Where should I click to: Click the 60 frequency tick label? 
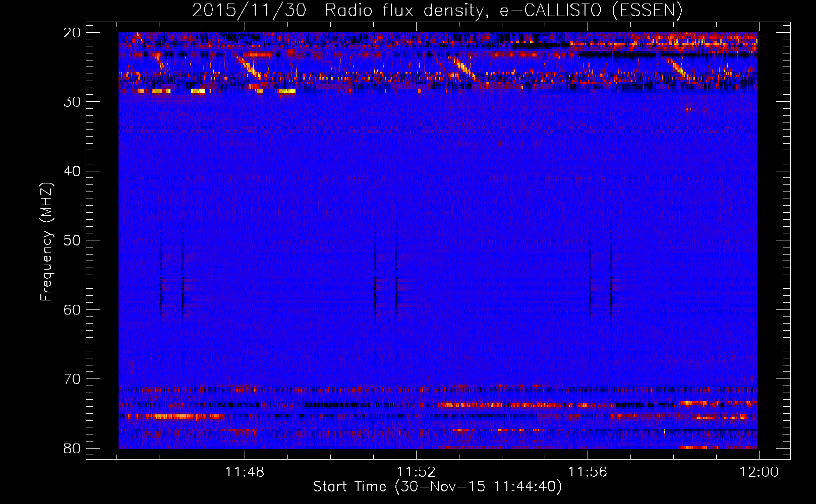(x=73, y=309)
